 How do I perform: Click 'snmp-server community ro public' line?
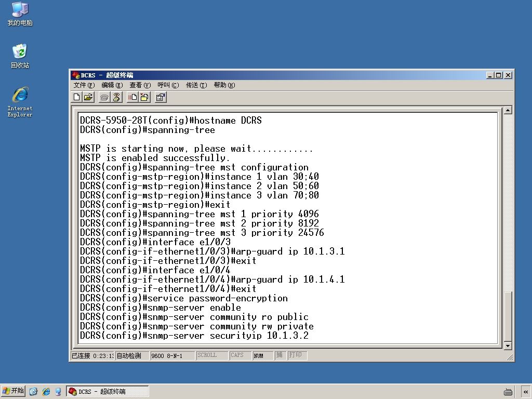[194, 317]
